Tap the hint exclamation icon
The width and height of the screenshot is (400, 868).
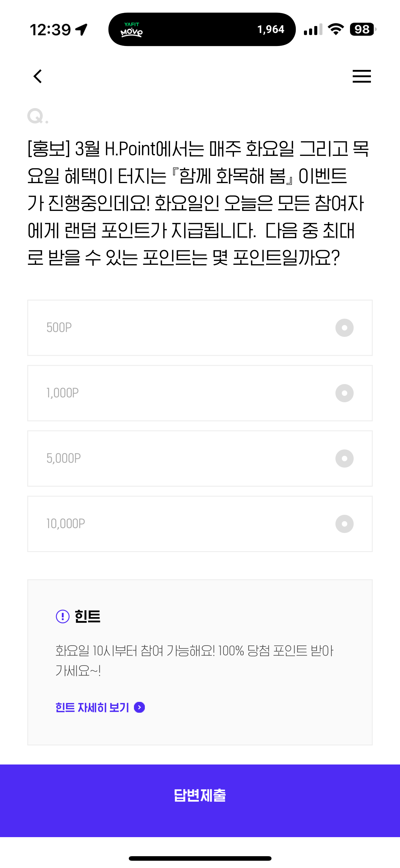coord(62,616)
